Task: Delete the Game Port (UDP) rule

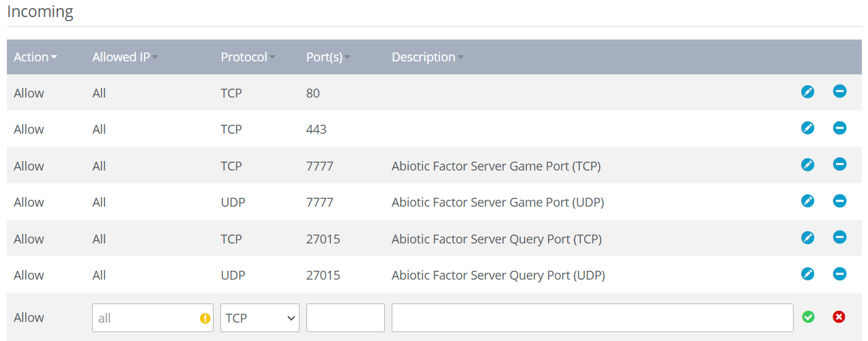Action: pos(839,201)
